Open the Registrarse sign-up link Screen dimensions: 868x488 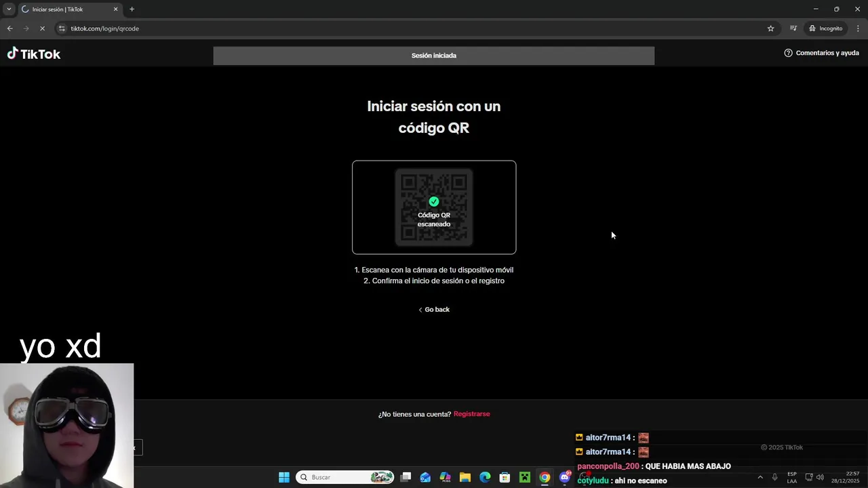tap(471, 414)
